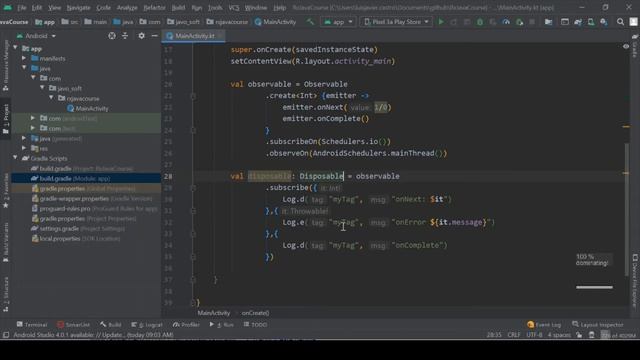Run the app with the green play icon

(441, 22)
